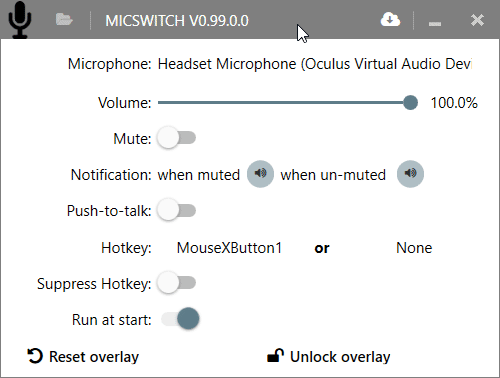Select the 'when un-muted' notification option
Viewport: 500px width, 378px height.
click(333, 175)
